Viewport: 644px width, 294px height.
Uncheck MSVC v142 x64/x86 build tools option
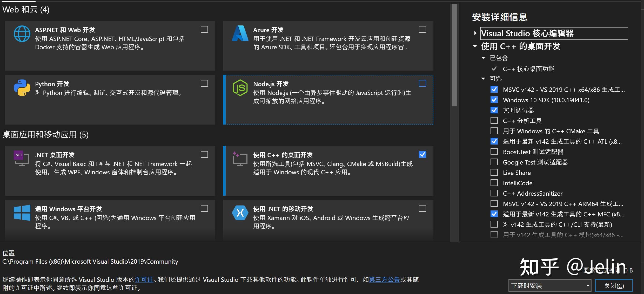point(494,90)
